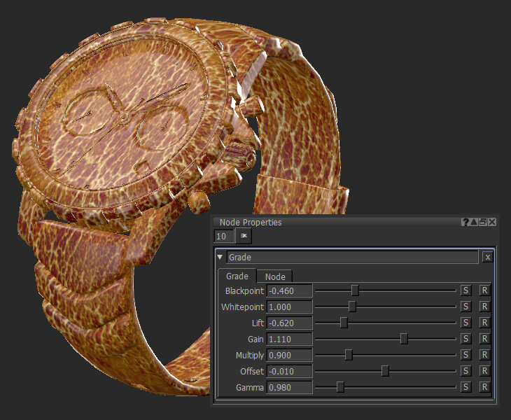Click the Multiply value field
This screenshot has height=420, width=511.
[x=289, y=355]
